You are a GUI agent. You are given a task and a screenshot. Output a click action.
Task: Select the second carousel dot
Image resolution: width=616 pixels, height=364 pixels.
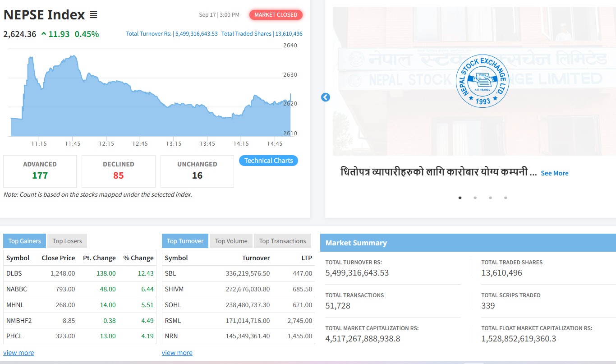click(475, 198)
